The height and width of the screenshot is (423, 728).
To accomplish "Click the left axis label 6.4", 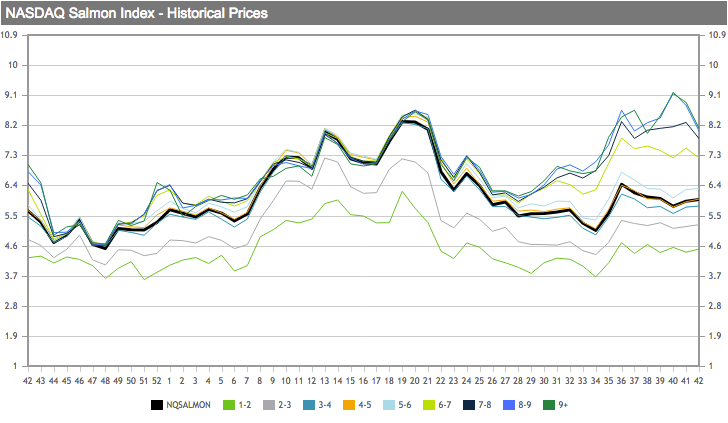I will pos(12,185).
